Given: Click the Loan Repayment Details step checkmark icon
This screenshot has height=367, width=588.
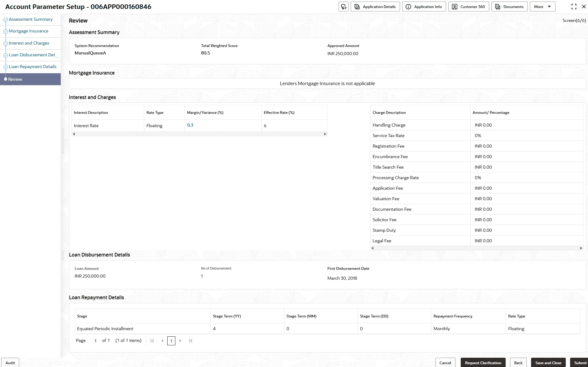Looking at the screenshot, I should click(6, 67).
